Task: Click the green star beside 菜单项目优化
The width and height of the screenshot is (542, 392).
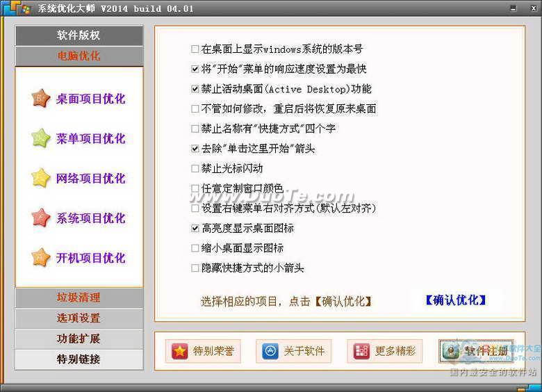Action: (41, 138)
